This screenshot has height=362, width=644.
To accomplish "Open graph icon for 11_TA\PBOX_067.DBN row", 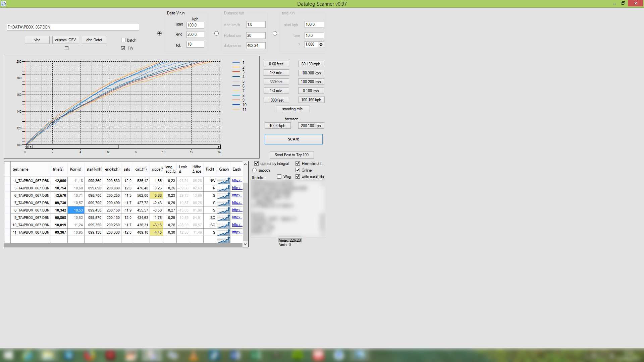I will (x=223, y=232).
